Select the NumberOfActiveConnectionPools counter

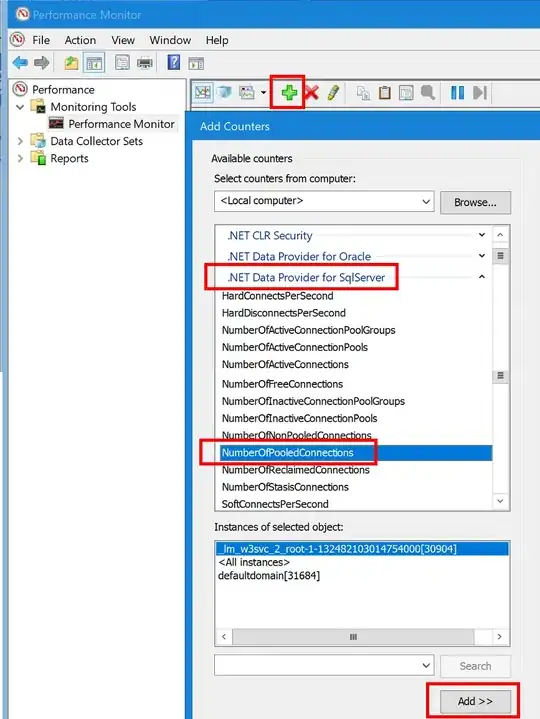click(295, 347)
